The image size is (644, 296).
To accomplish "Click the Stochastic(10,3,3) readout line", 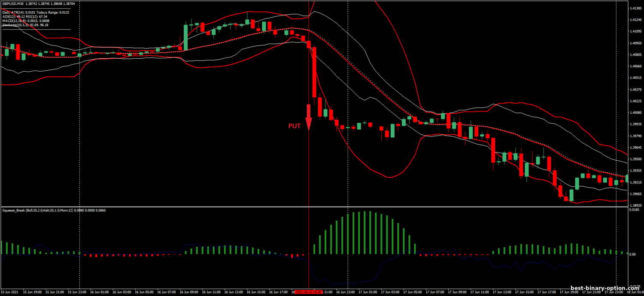I will [25, 25].
